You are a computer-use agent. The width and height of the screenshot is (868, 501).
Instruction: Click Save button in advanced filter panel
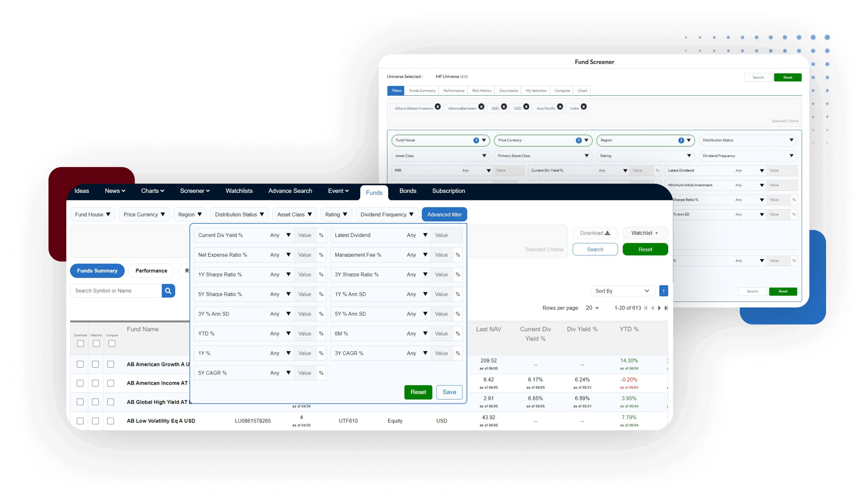point(449,392)
